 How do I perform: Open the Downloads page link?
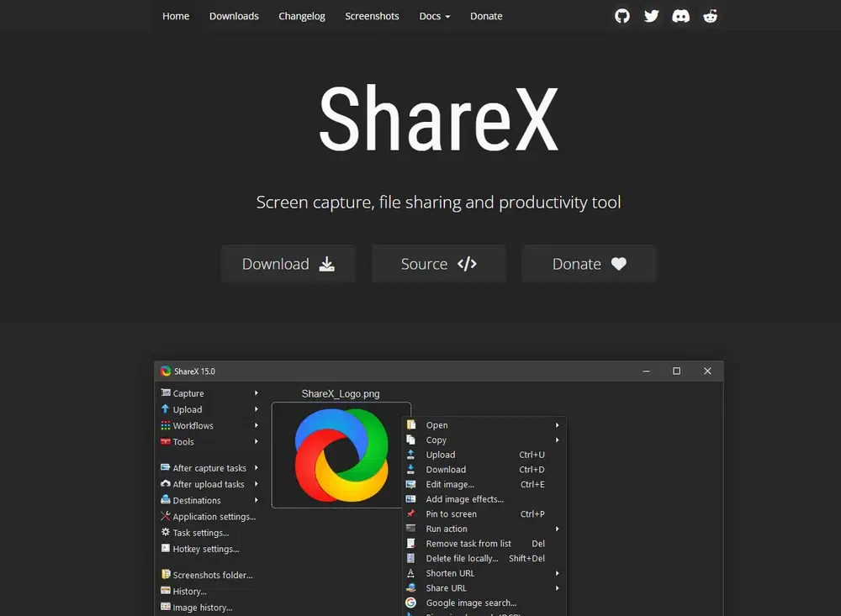[x=234, y=16]
